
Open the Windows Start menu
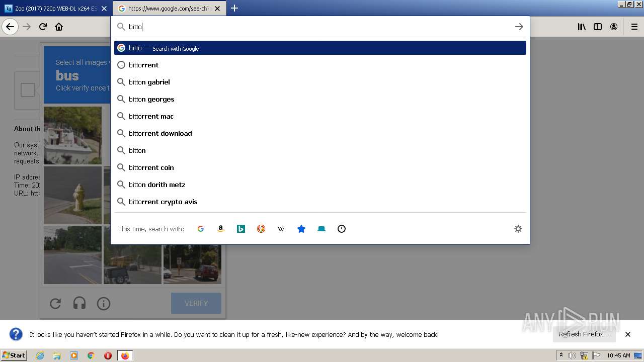pos(14,355)
